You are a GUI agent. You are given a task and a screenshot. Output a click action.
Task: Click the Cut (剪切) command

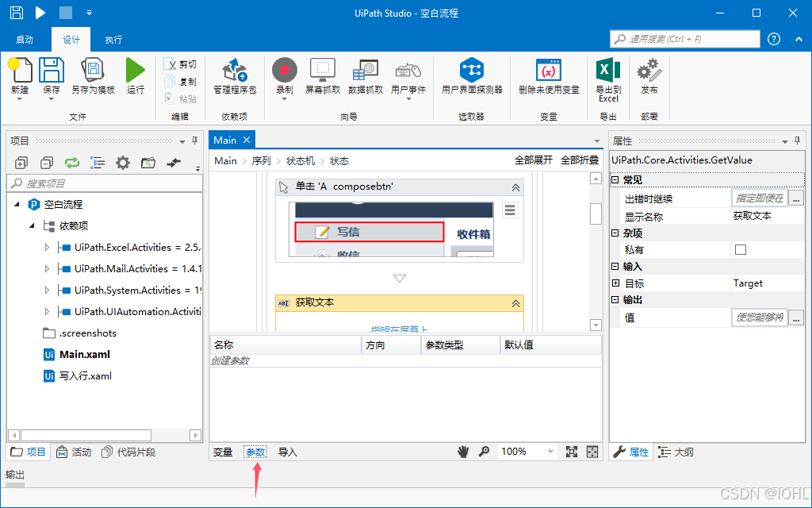[180, 64]
